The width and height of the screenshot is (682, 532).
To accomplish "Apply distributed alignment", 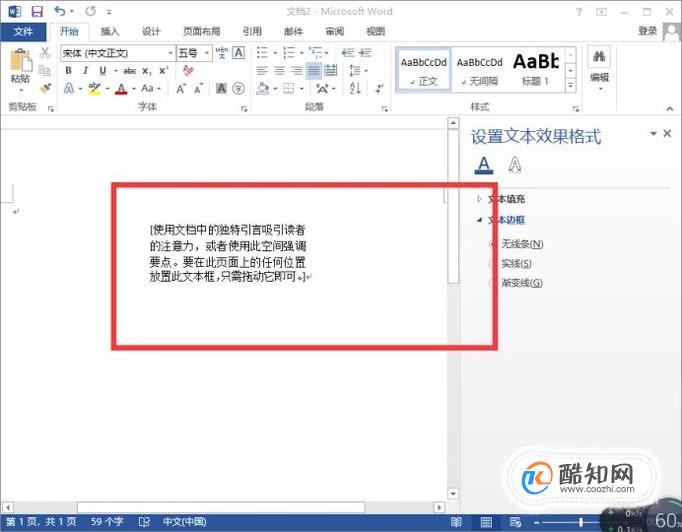I will point(331,70).
